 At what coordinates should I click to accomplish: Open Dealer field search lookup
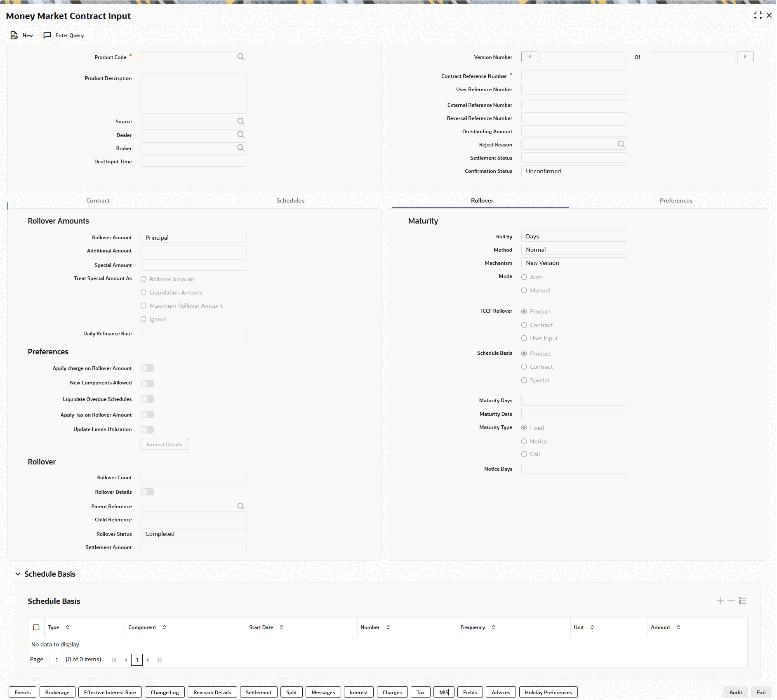pyautogui.click(x=241, y=135)
